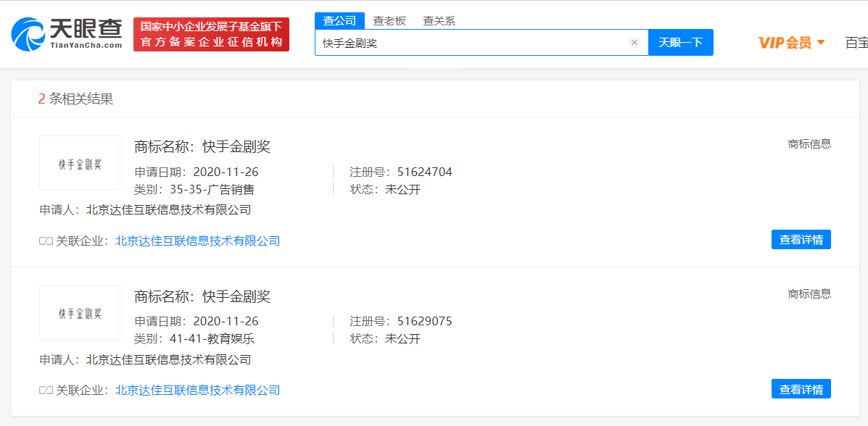Click the 快手金剧奖 trademark thumbnail in second result
This screenshot has width=868, height=426.
79,312
